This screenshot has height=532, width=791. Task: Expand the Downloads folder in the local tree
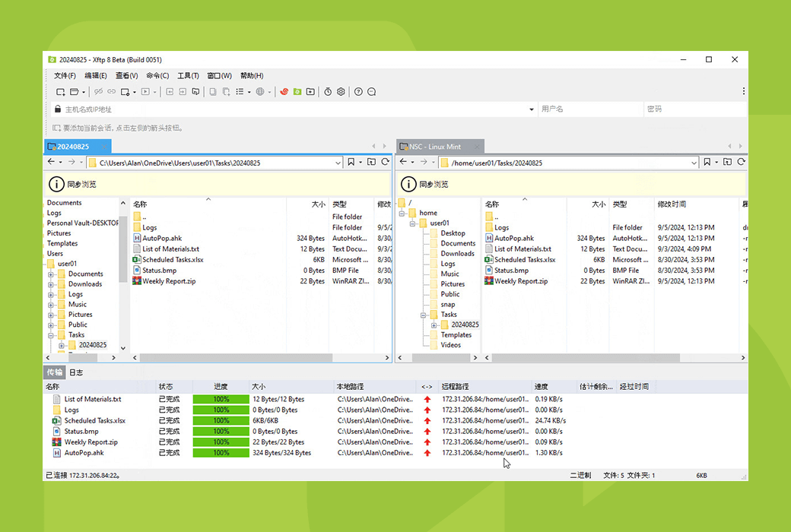(51, 284)
